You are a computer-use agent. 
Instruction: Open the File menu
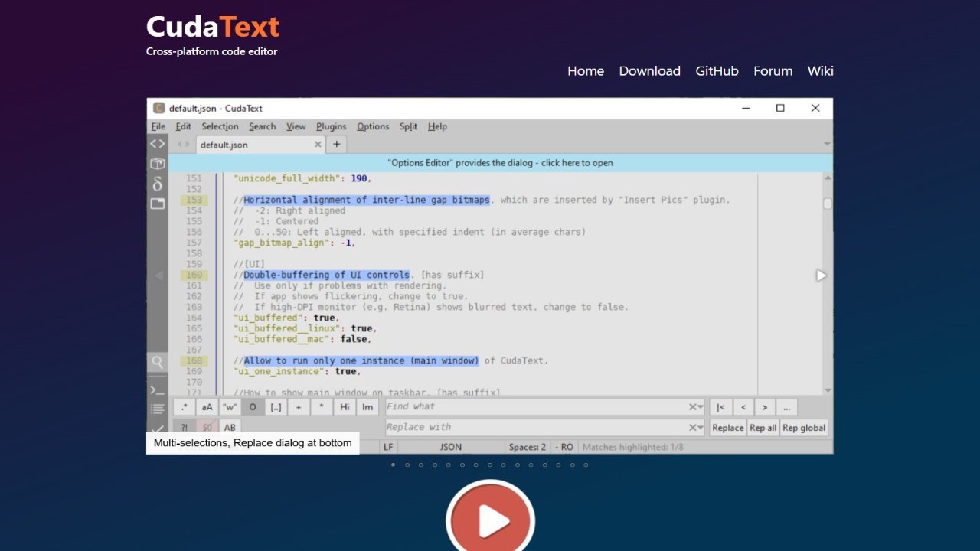pos(158,126)
